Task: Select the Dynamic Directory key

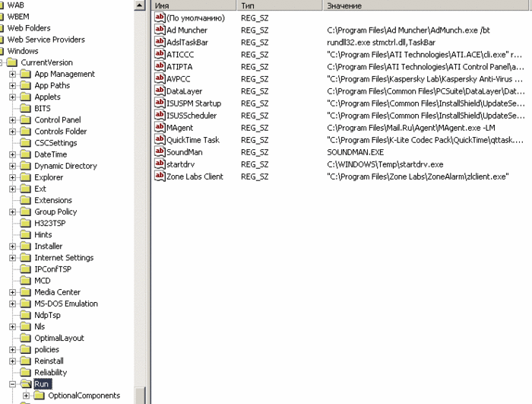Action: tap(66, 166)
